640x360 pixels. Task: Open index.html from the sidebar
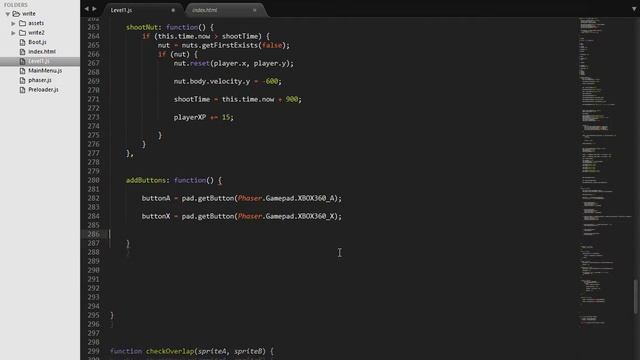click(x=42, y=51)
